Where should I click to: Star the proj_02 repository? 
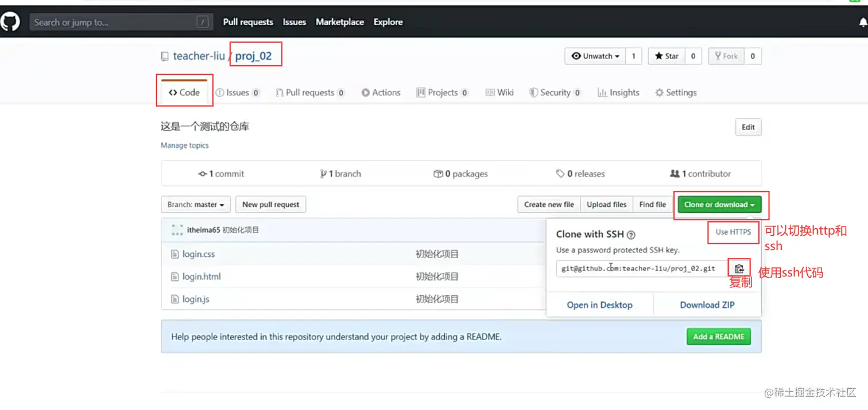click(x=666, y=56)
